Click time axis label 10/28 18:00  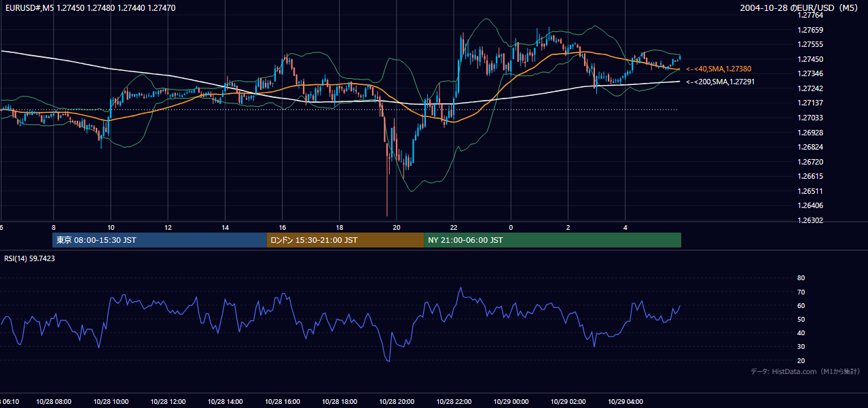pos(339,402)
